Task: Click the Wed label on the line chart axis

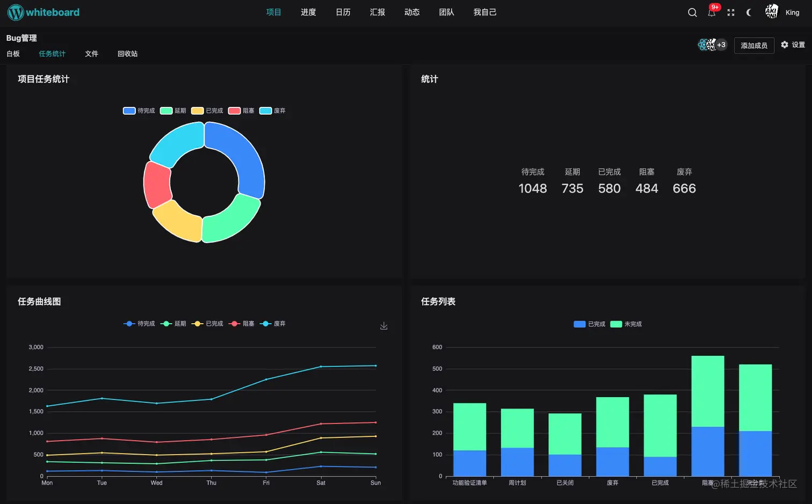Action: (157, 483)
